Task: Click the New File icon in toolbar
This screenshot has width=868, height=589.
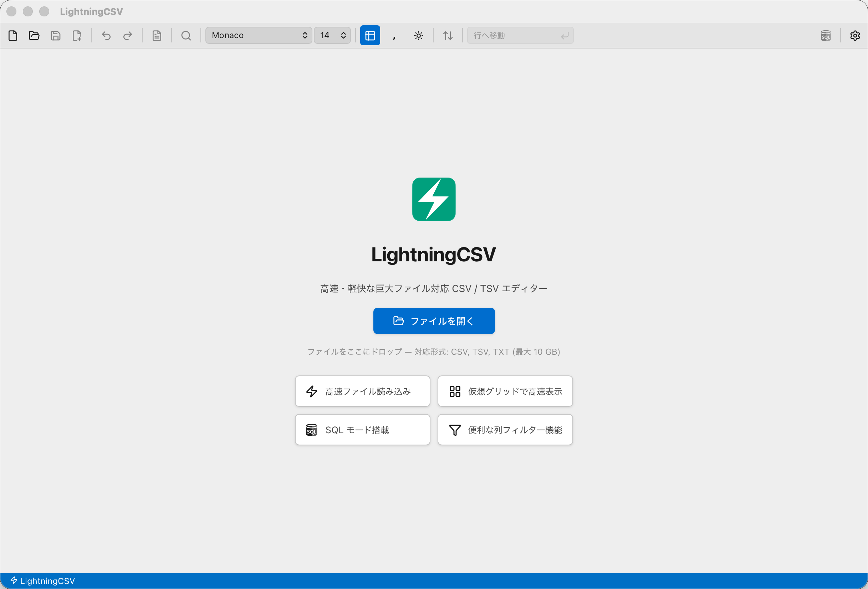Action: click(13, 36)
